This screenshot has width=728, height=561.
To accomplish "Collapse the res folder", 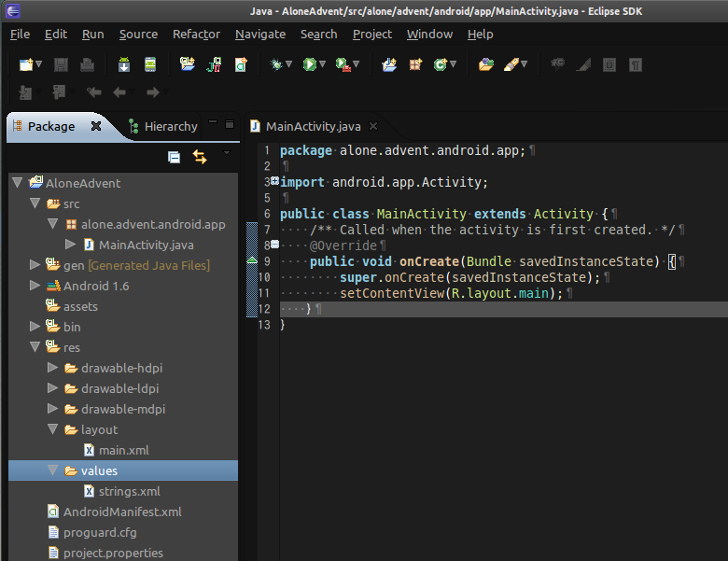I will [35, 346].
